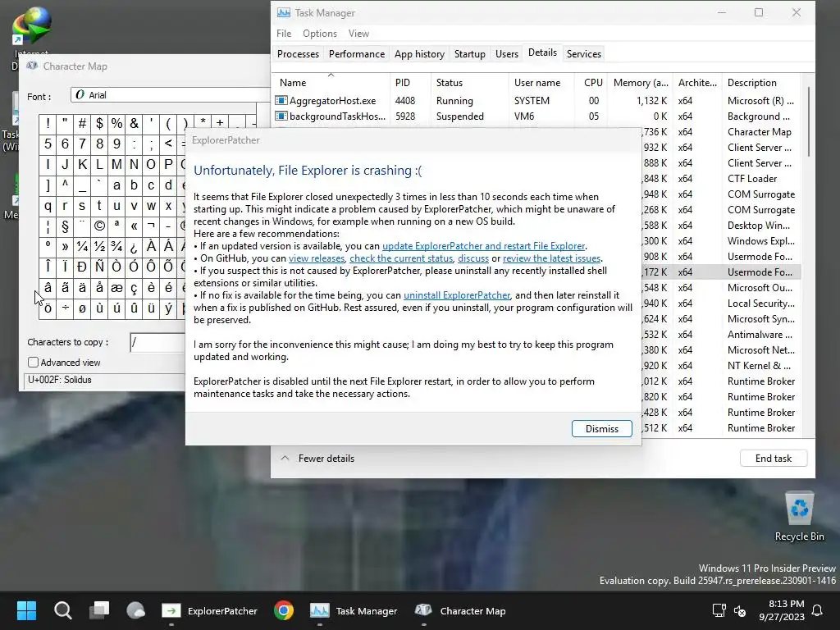The image size is (840, 630).
Task: Select the copyright symbol in Character Map
Action: pos(99,226)
